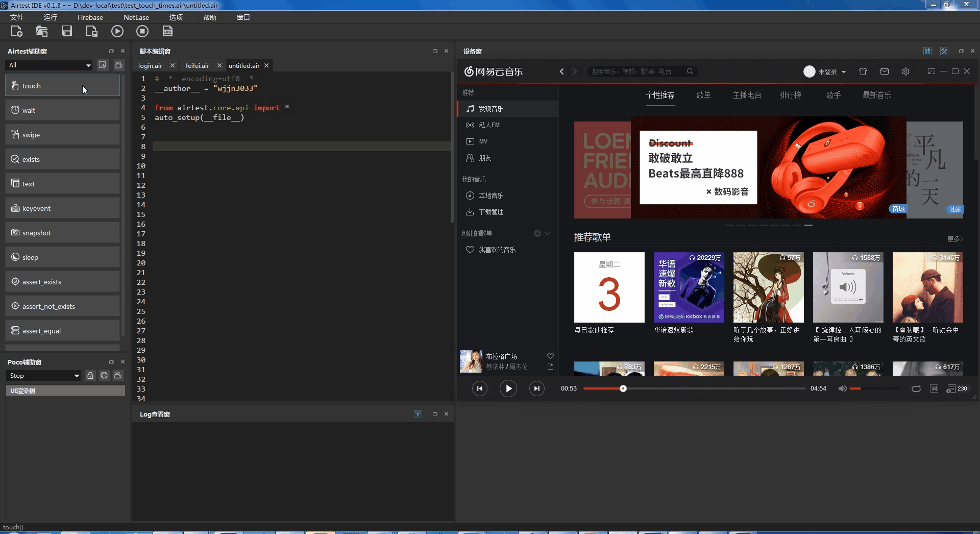This screenshot has height=534, width=980.
Task: Click the lock icon in Poco assistant
Action: click(90, 375)
